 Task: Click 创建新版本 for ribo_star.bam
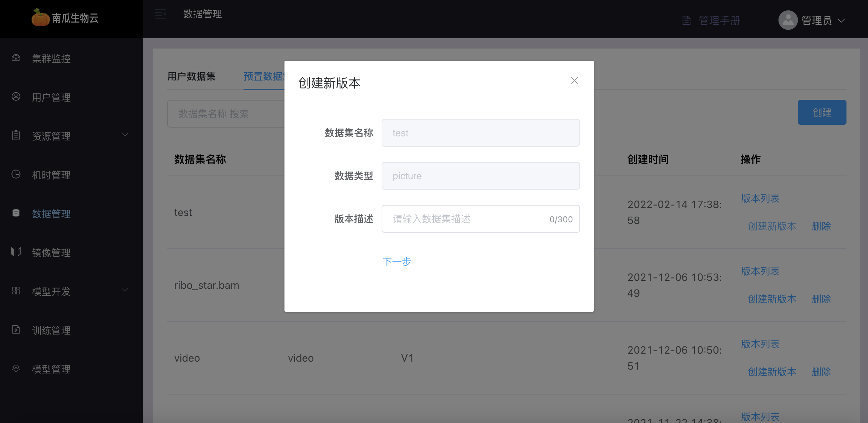tap(772, 299)
